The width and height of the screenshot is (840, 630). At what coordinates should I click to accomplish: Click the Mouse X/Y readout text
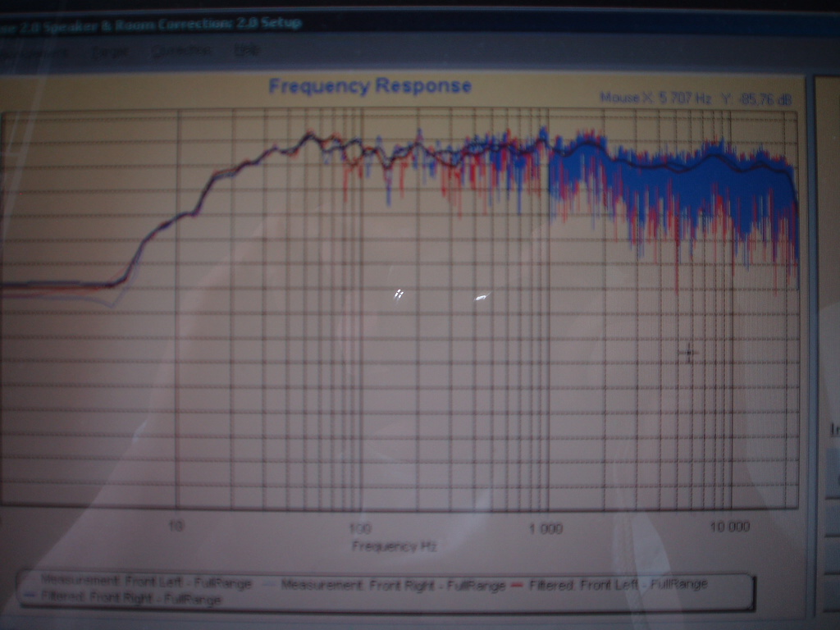click(696, 98)
